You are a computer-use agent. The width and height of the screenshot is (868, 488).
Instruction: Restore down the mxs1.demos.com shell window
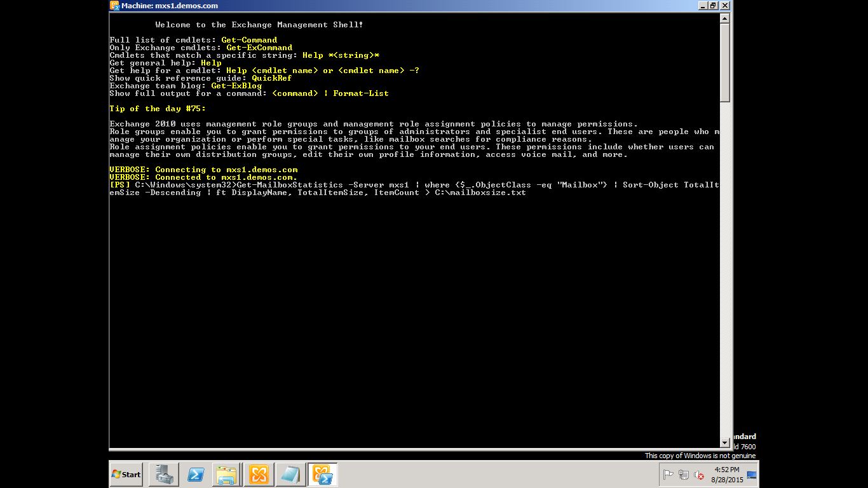(x=714, y=6)
